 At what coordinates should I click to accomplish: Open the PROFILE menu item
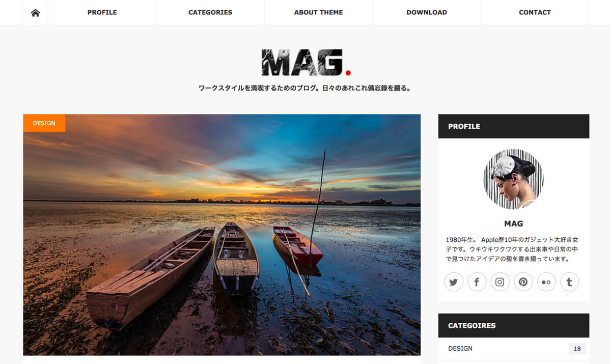(x=102, y=13)
